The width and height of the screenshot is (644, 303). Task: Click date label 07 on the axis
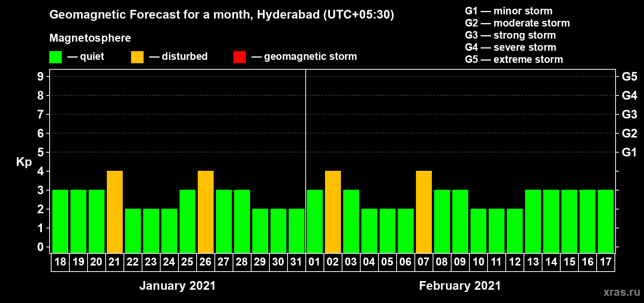point(424,262)
